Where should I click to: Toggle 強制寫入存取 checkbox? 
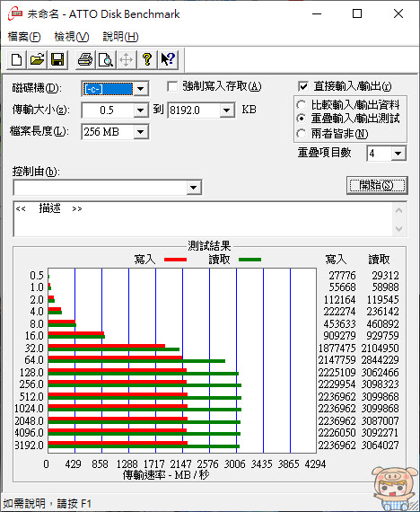click(172, 87)
